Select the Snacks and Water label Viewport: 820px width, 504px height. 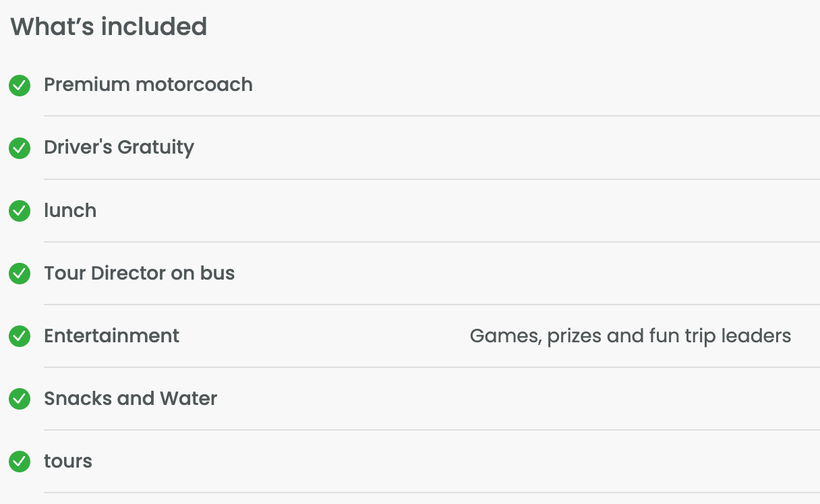pyautogui.click(x=131, y=398)
